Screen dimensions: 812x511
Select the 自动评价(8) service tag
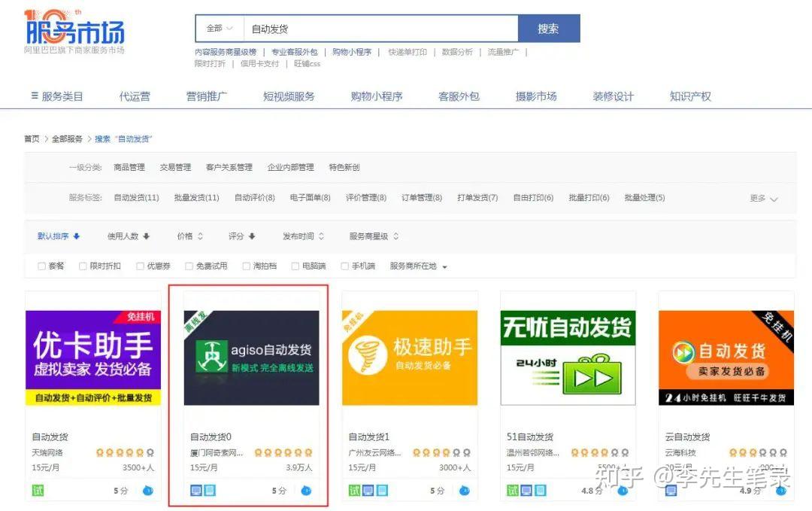click(254, 197)
